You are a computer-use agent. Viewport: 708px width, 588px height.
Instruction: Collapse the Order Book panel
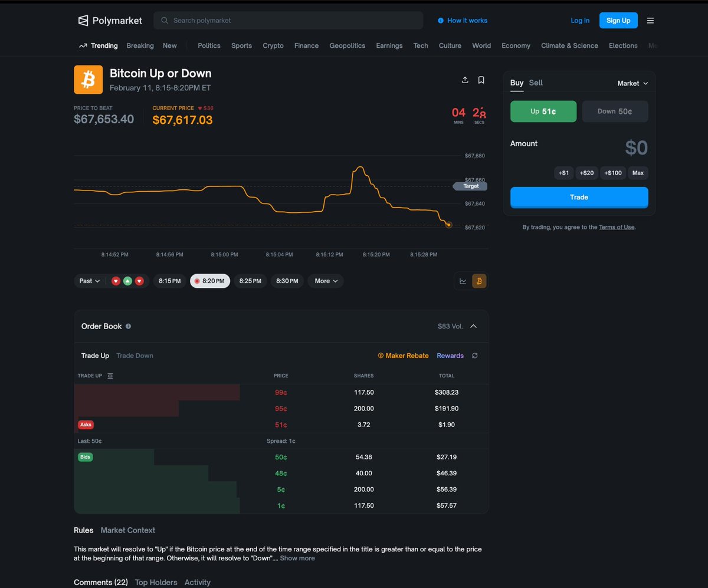click(474, 326)
